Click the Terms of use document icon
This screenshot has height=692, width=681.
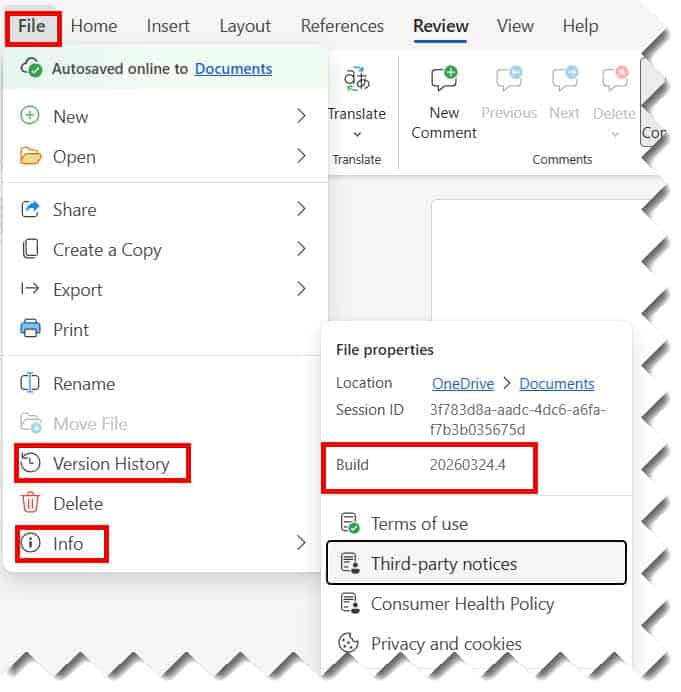pyautogui.click(x=350, y=523)
